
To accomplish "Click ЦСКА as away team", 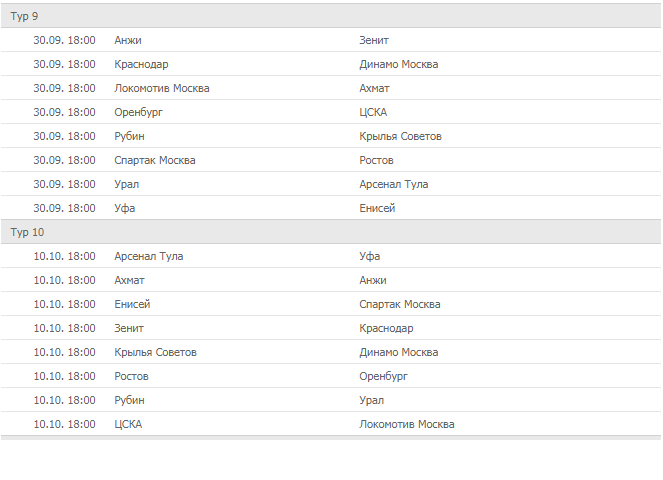I will click(x=373, y=112).
